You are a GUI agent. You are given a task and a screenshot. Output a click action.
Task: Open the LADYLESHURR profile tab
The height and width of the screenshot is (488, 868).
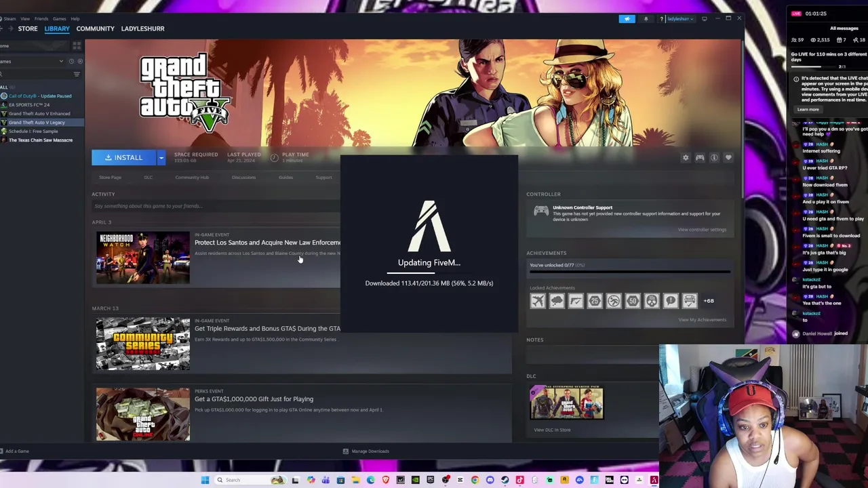142,28
